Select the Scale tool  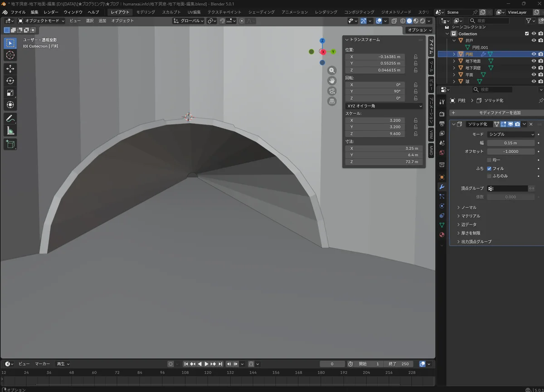click(10, 93)
